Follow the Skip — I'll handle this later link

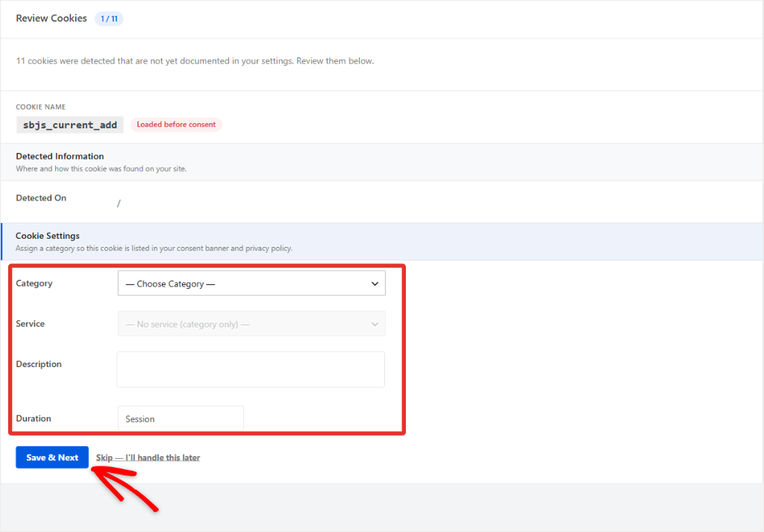pos(148,457)
